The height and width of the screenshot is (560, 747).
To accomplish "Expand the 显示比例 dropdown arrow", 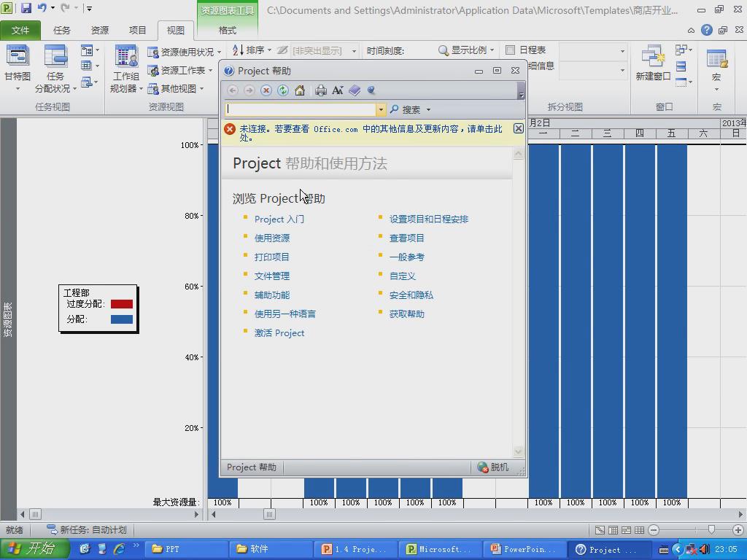I will tap(492, 50).
